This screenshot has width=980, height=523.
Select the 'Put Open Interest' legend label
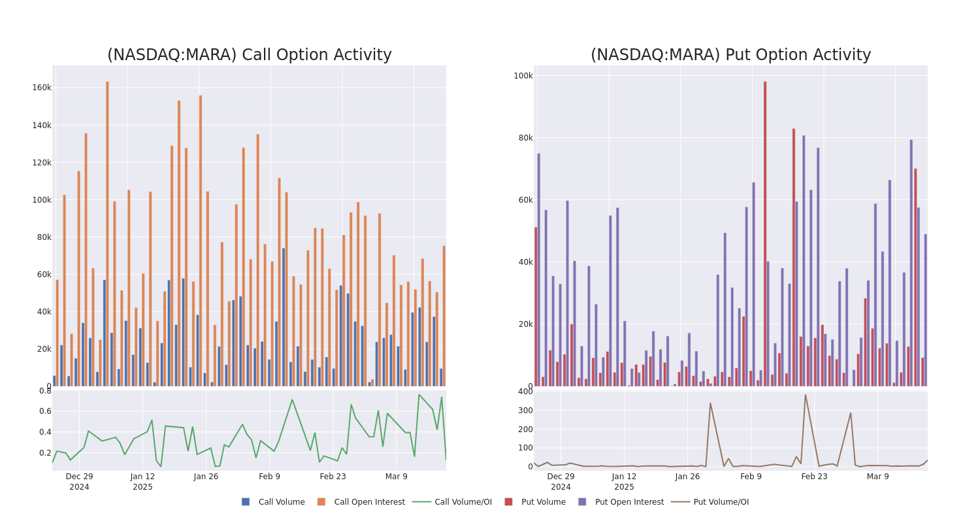(x=629, y=502)
